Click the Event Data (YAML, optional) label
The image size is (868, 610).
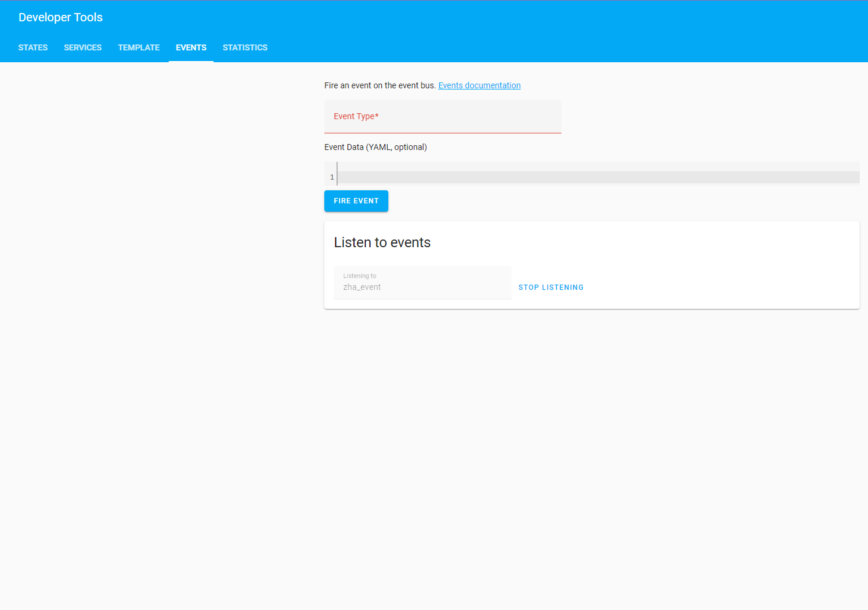375,147
